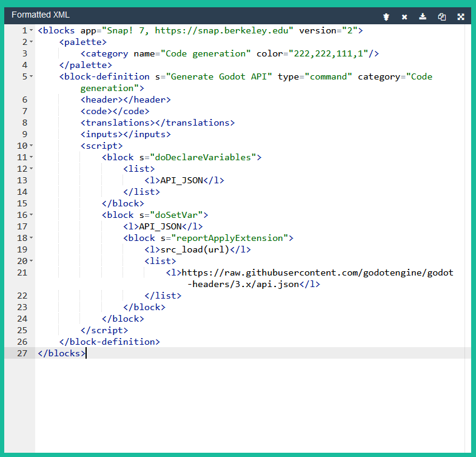Click line number 21 in the gutter
Screen dimensions: 476x457
point(22,273)
